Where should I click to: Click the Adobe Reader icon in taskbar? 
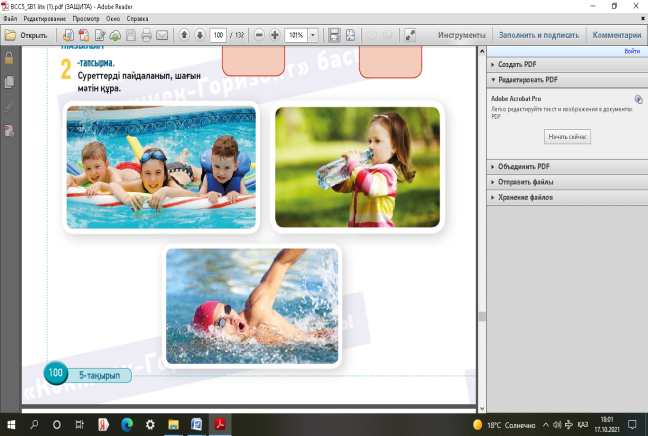click(x=218, y=424)
